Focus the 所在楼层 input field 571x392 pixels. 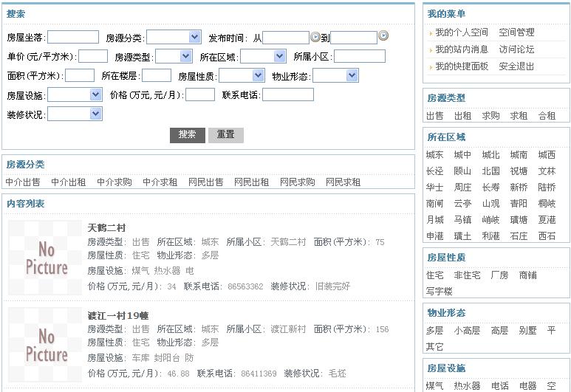[x=157, y=76]
